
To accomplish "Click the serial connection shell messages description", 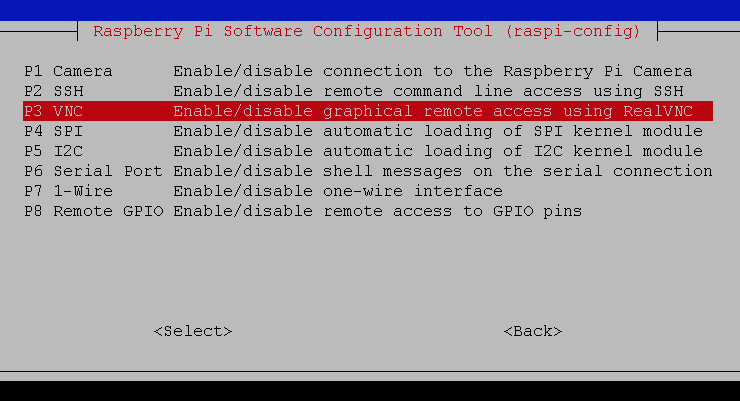I will (442, 171).
